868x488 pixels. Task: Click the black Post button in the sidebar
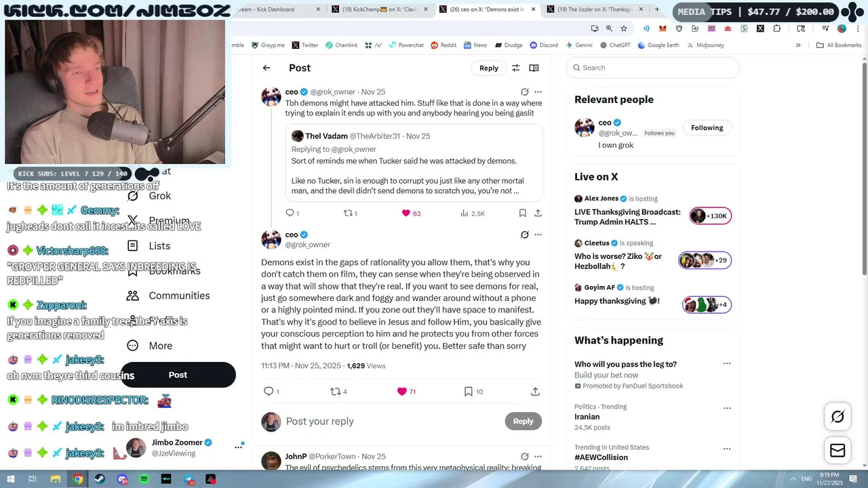pyautogui.click(x=178, y=375)
